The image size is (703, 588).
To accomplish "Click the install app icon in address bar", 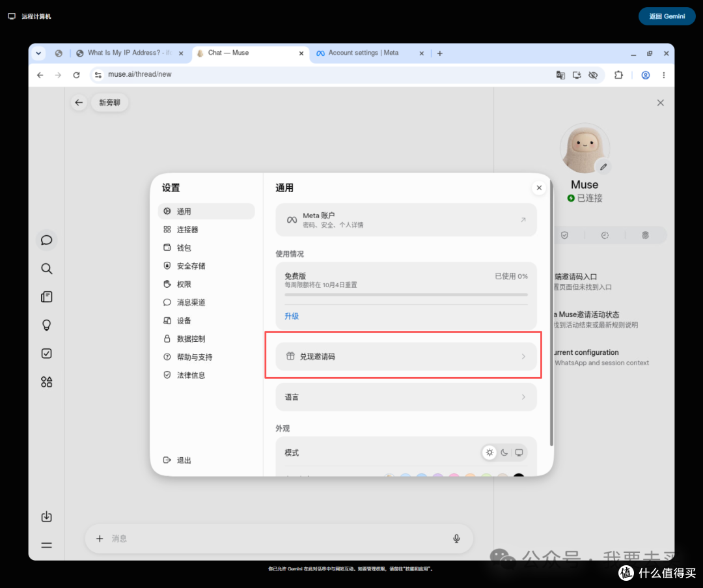I will click(577, 75).
